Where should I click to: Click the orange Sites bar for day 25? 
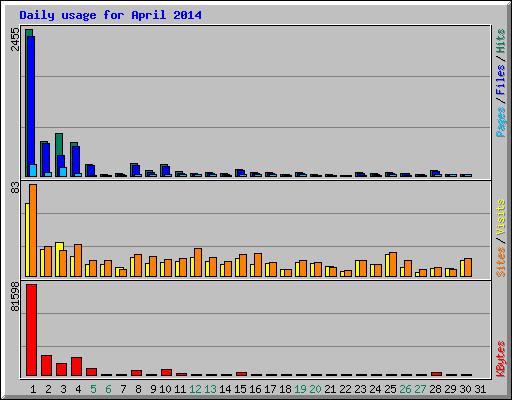pos(393,264)
